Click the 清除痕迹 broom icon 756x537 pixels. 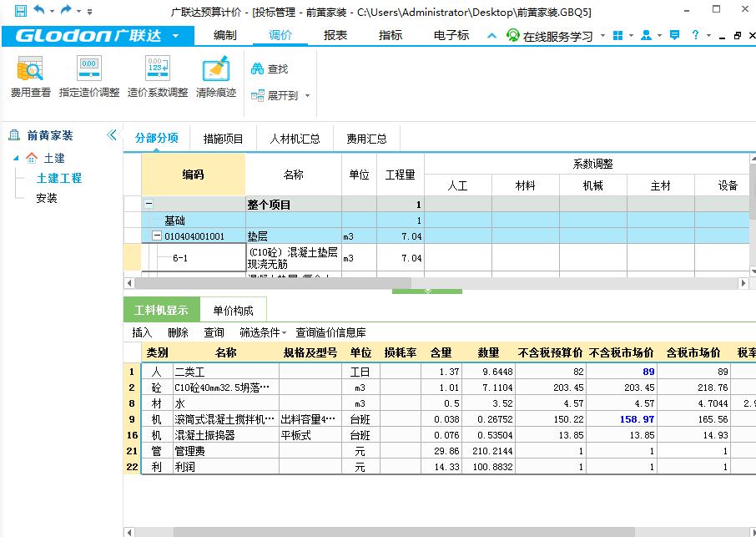pos(215,68)
